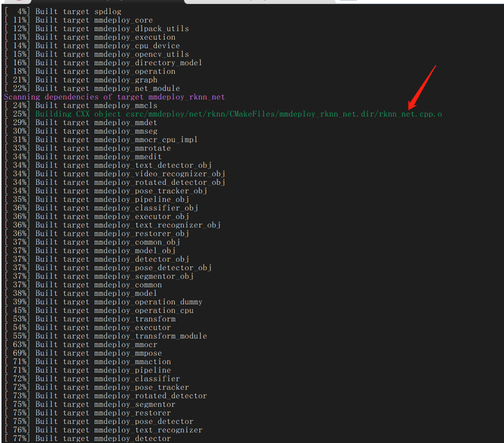Select the line 'Built target mmdeploy_core'
Image resolution: width=504 pixels, height=443 pixels.
(x=78, y=20)
